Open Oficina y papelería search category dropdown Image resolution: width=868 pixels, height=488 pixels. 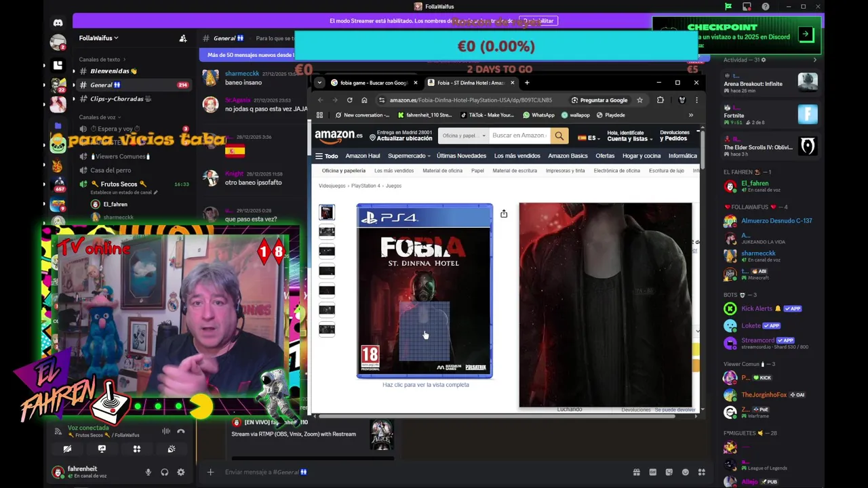(x=464, y=136)
